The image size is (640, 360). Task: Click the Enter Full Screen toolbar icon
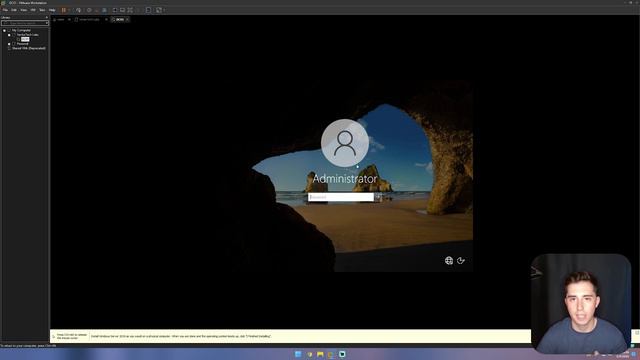click(x=130, y=10)
